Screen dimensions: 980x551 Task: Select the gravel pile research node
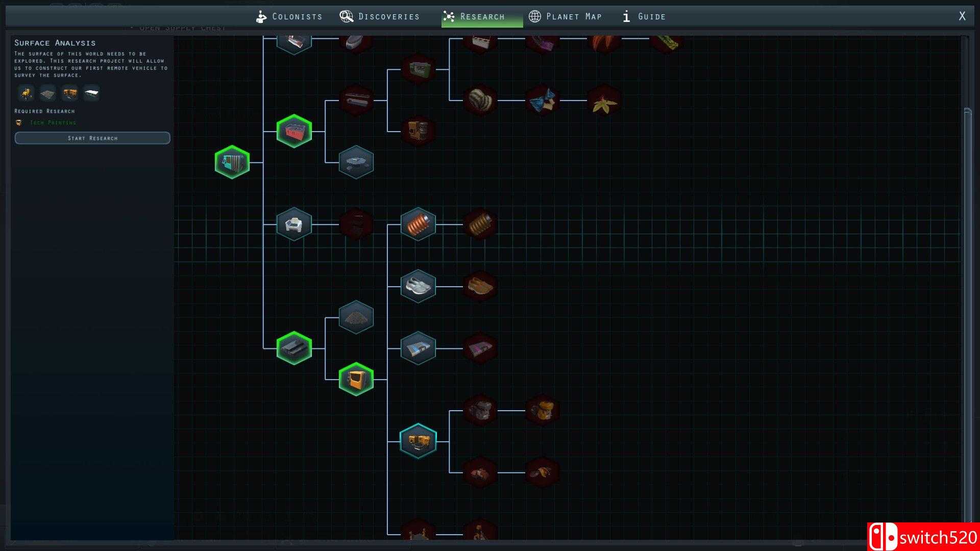click(x=356, y=317)
